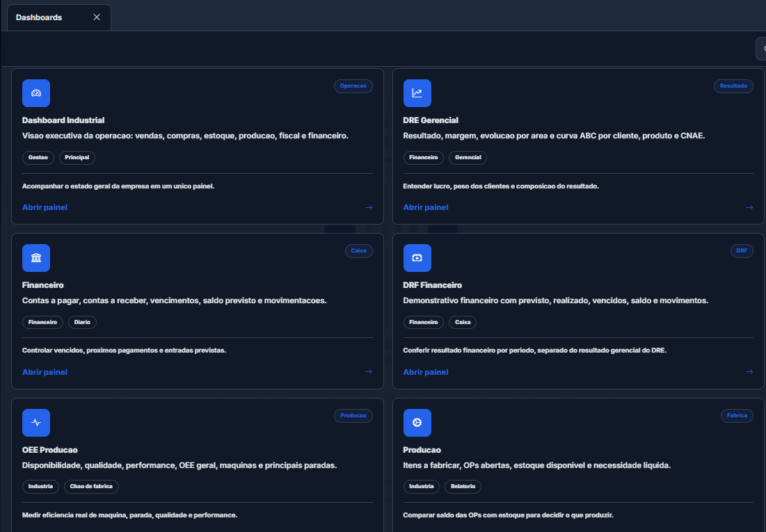The width and height of the screenshot is (766, 532).
Task: Open Abrir painel for Dashboard Industrial
Action: [45, 208]
